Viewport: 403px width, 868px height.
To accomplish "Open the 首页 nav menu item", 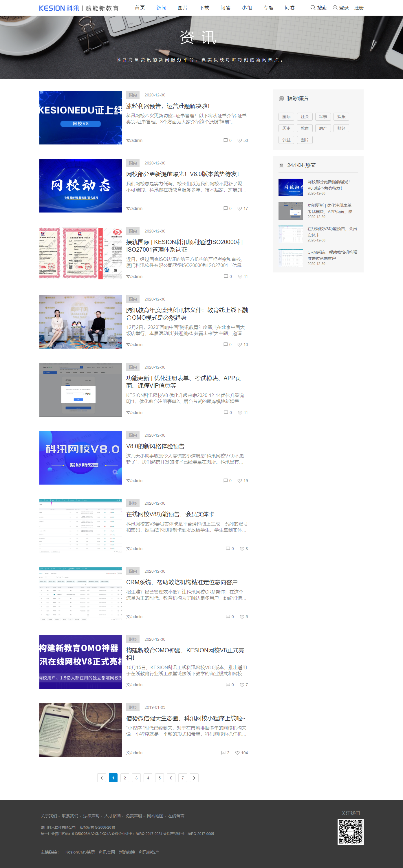I will (x=140, y=8).
